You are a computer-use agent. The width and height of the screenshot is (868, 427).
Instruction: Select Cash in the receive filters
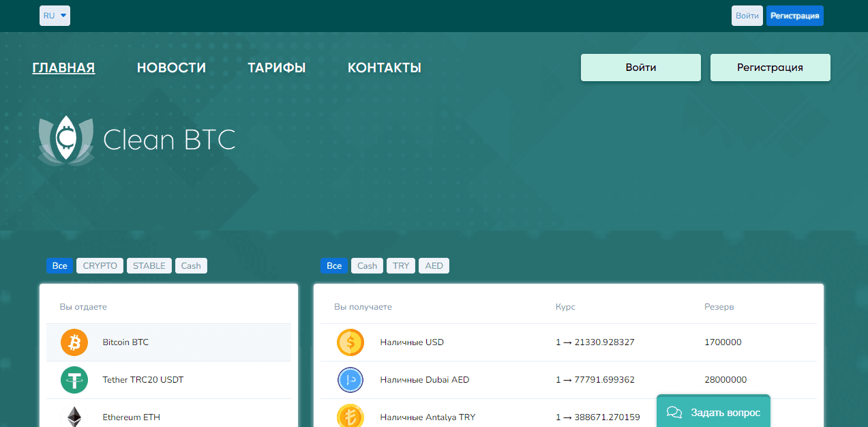coord(367,265)
